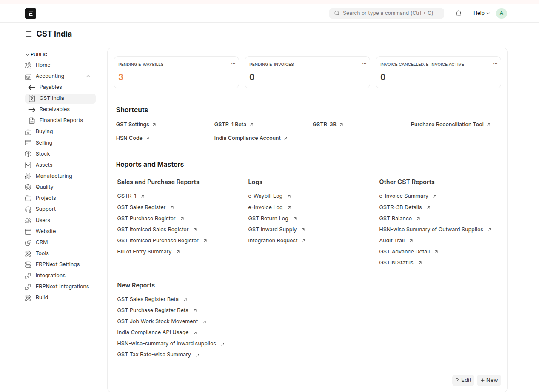Select Financial Reports in sidebar

[x=61, y=120]
